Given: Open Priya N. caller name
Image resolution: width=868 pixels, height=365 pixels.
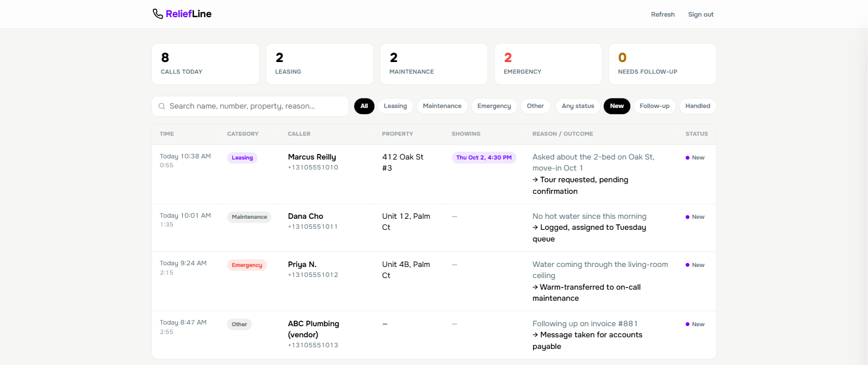Looking at the screenshot, I should (x=302, y=264).
